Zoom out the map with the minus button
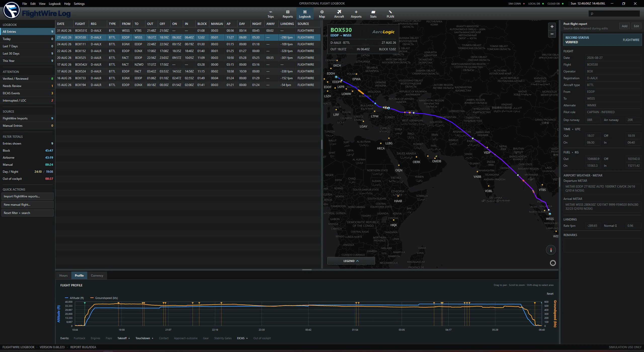 point(552,34)
